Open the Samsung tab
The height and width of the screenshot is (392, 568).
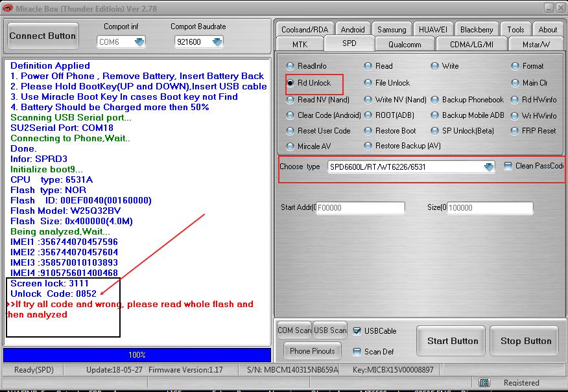[392, 29]
